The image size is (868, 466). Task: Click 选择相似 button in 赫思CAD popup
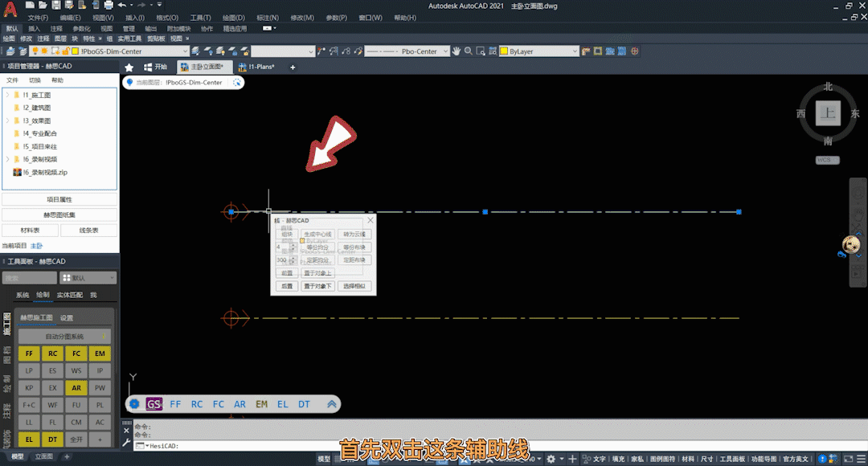coord(354,286)
